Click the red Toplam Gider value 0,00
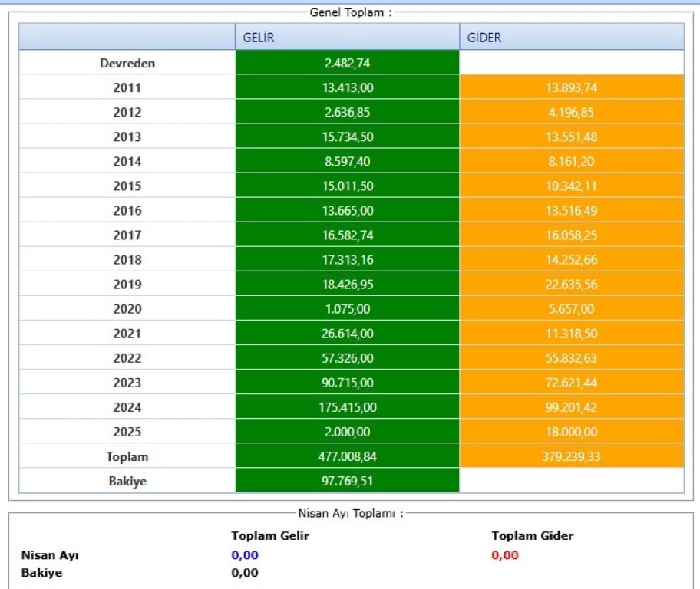 505,555
